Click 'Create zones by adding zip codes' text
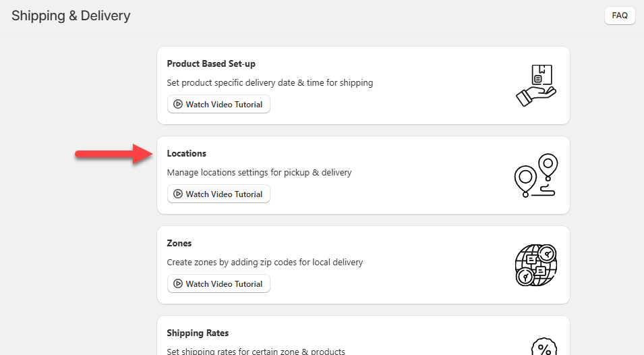This screenshot has width=644, height=355. [x=264, y=263]
